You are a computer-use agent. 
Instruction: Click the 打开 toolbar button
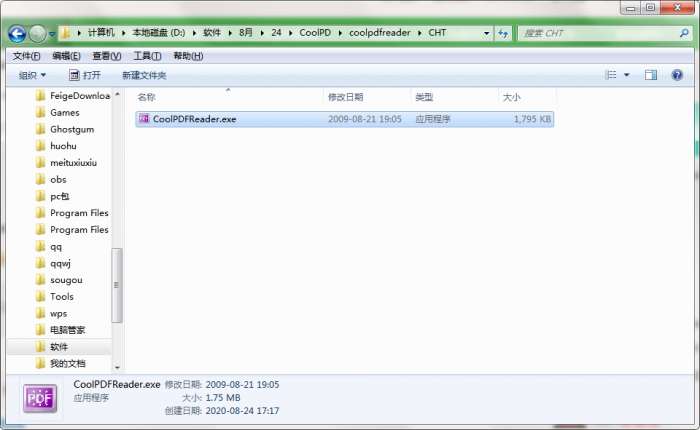click(x=85, y=75)
